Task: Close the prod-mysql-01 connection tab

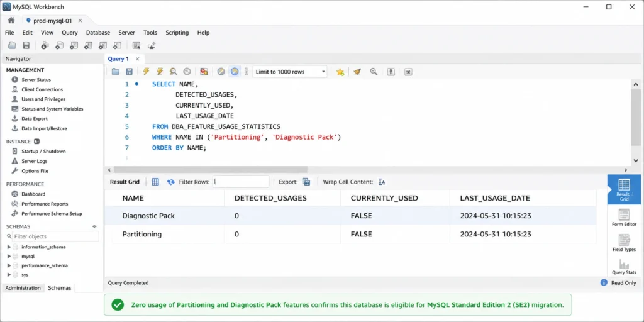Action: (80, 20)
